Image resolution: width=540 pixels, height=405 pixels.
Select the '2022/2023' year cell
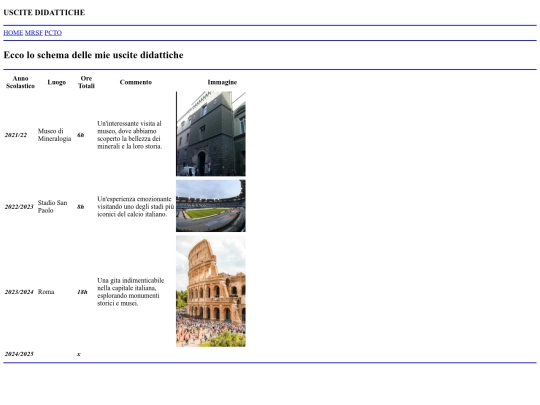click(x=19, y=207)
